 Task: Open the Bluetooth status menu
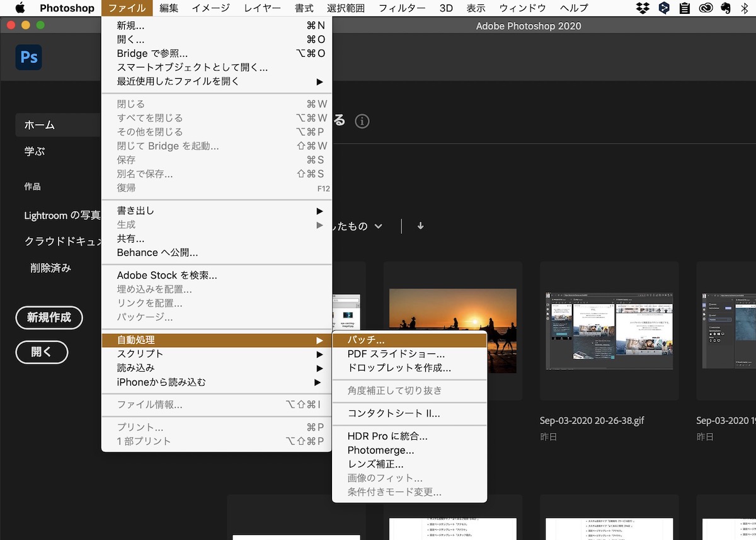746,8
